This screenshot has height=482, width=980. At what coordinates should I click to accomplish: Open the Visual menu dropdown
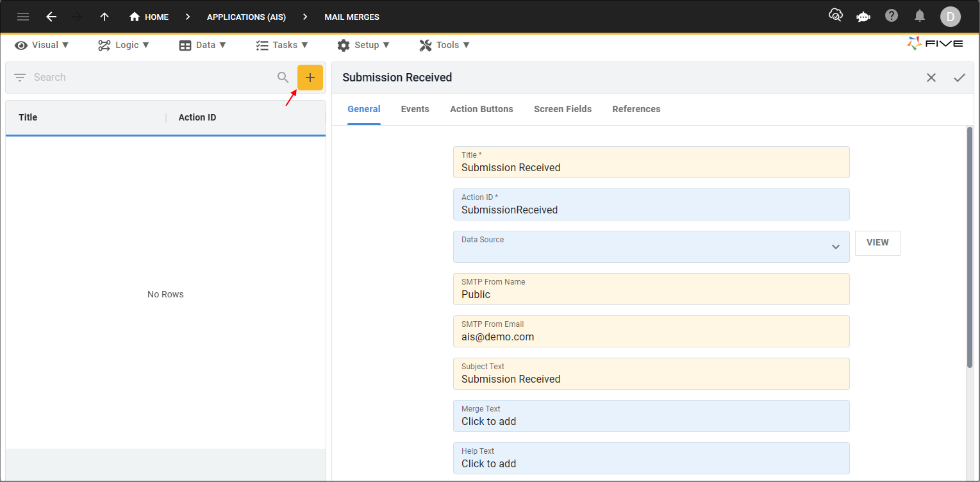(x=42, y=45)
